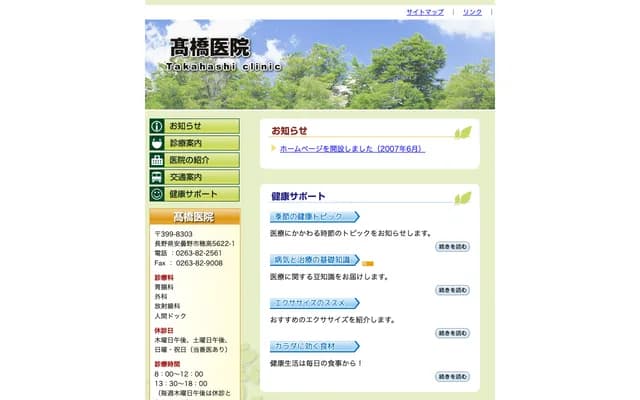Click the yellow arrow bullet before ホームページ notice
640x400 pixels.
tap(274, 148)
